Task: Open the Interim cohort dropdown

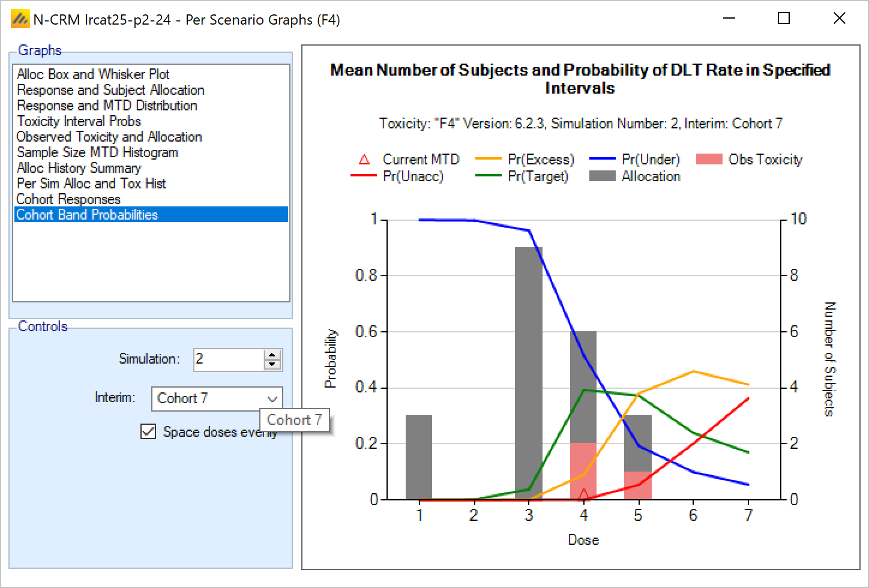Action: point(272,399)
